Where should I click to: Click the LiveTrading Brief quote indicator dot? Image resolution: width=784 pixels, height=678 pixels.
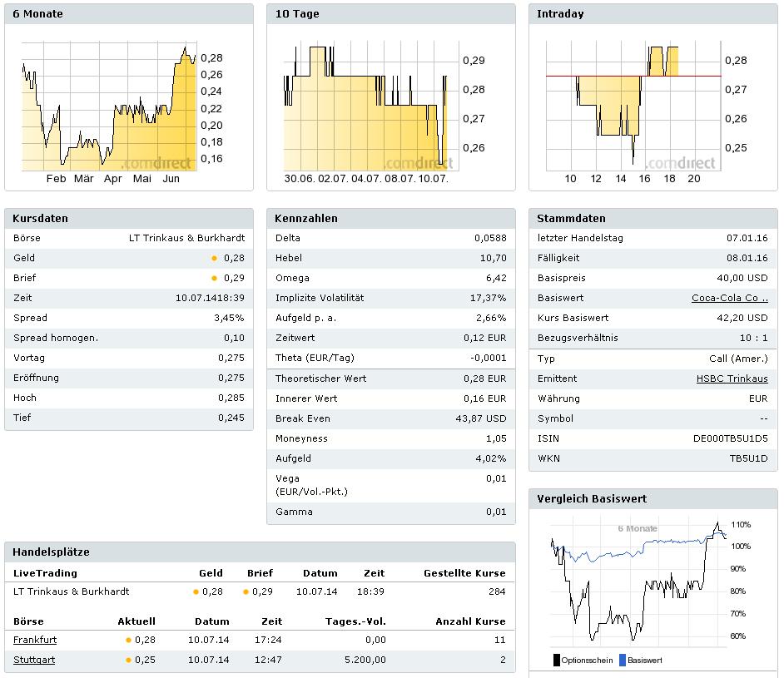246,592
